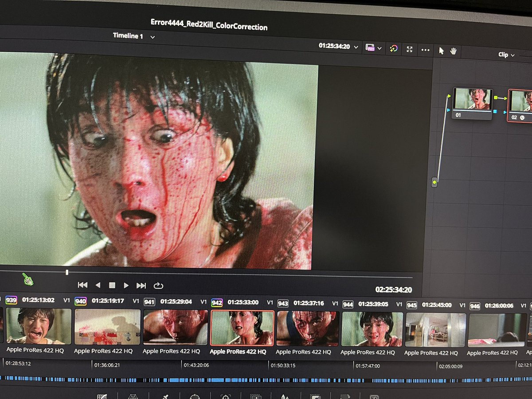
Task: Click clip timecode 01:25:37:16
Action: point(309,303)
